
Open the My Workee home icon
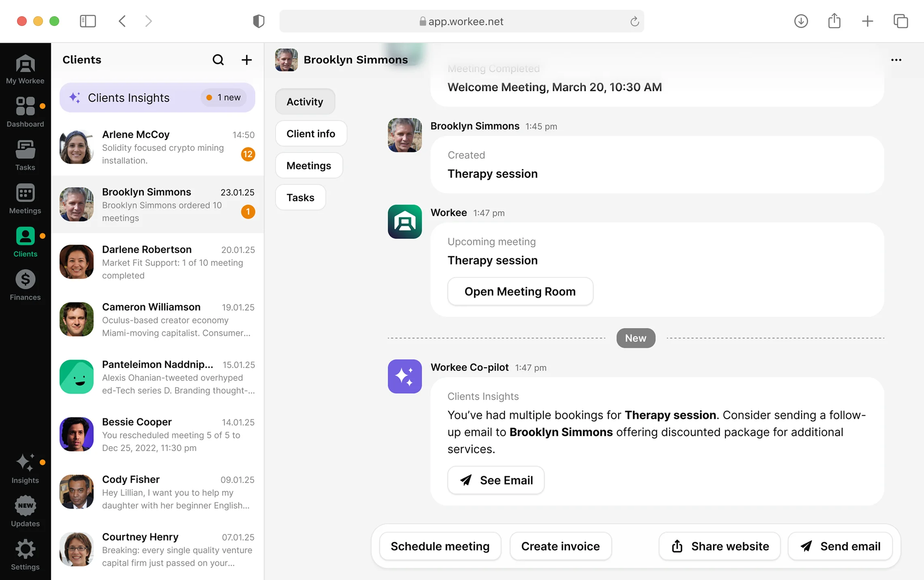(25, 69)
